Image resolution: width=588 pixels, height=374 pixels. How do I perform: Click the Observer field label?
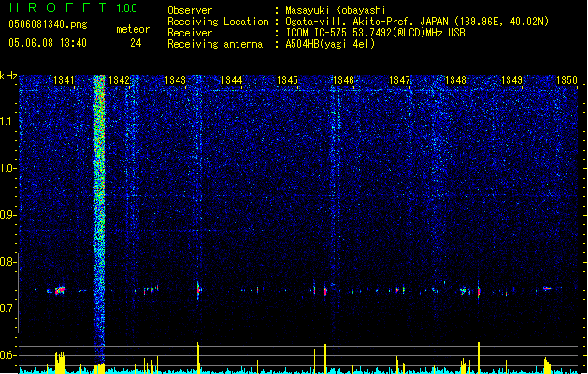(x=190, y=10)
